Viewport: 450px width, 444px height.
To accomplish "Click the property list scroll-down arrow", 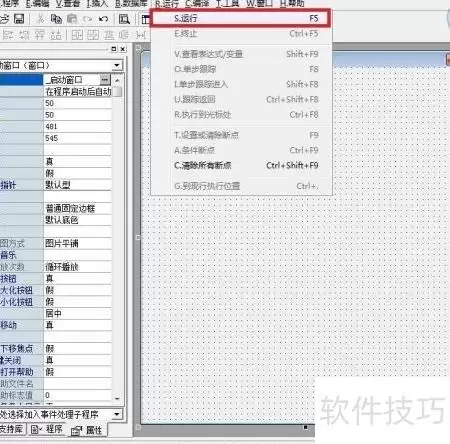I will click(117, 398).
